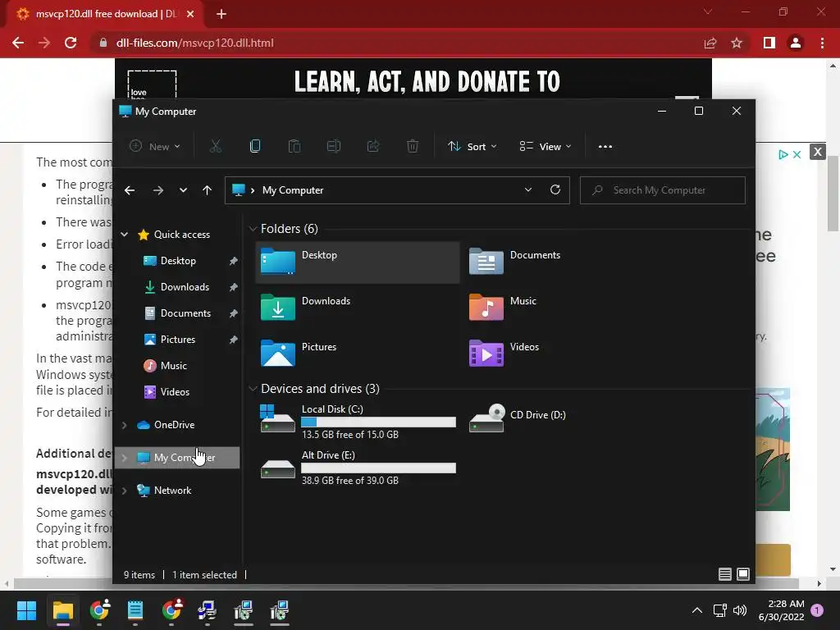The height and width of the screenshot is (630, 840).
Task: Expand the OneDrive tree node
Action: [x=125, y=425]
